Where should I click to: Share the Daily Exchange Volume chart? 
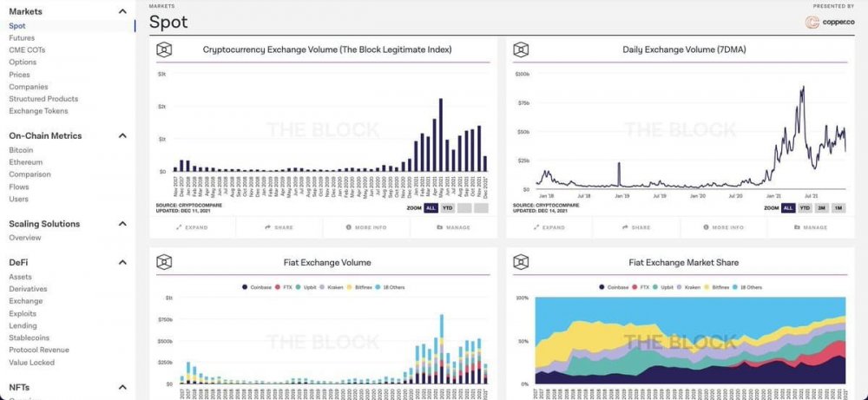[636, 227]
